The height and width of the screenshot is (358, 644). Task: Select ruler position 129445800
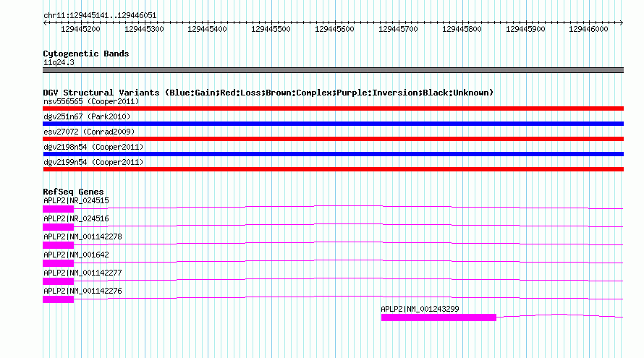(x=462, y=29)
